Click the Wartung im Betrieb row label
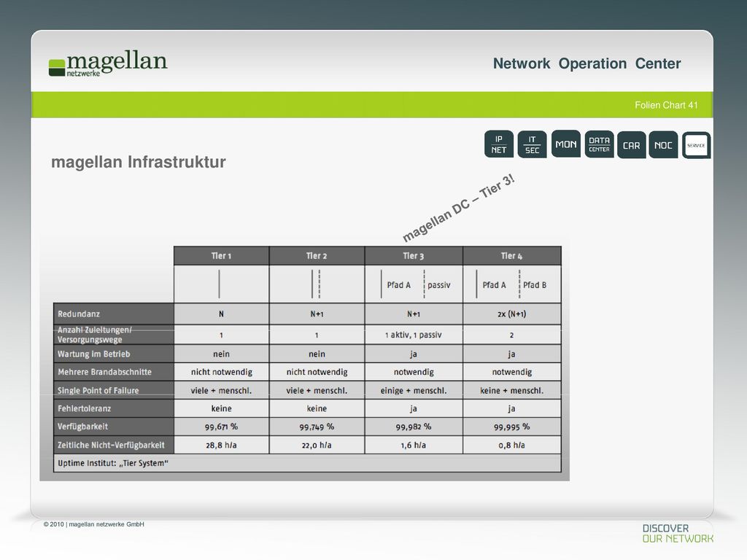 [x=114, y=354]
